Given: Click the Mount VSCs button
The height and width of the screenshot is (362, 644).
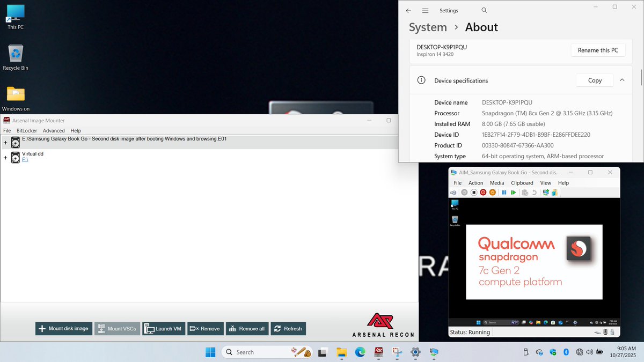Looking at the screenshot, I should click(x=117, y=329).
